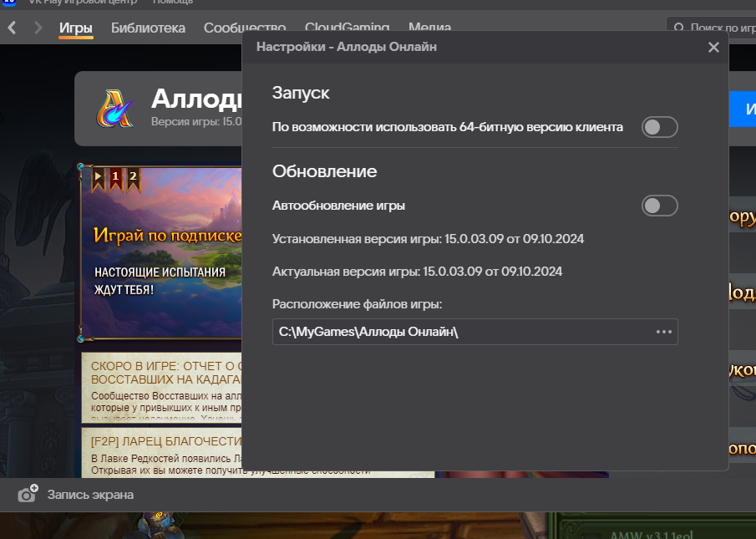Open the Играй по подписке banner
756x539 pixels.
161,252
